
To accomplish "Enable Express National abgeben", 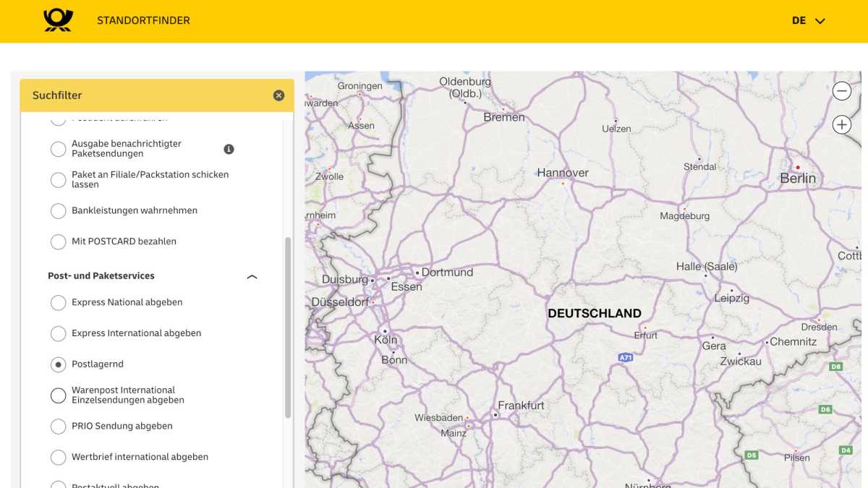I will [59, 303].
